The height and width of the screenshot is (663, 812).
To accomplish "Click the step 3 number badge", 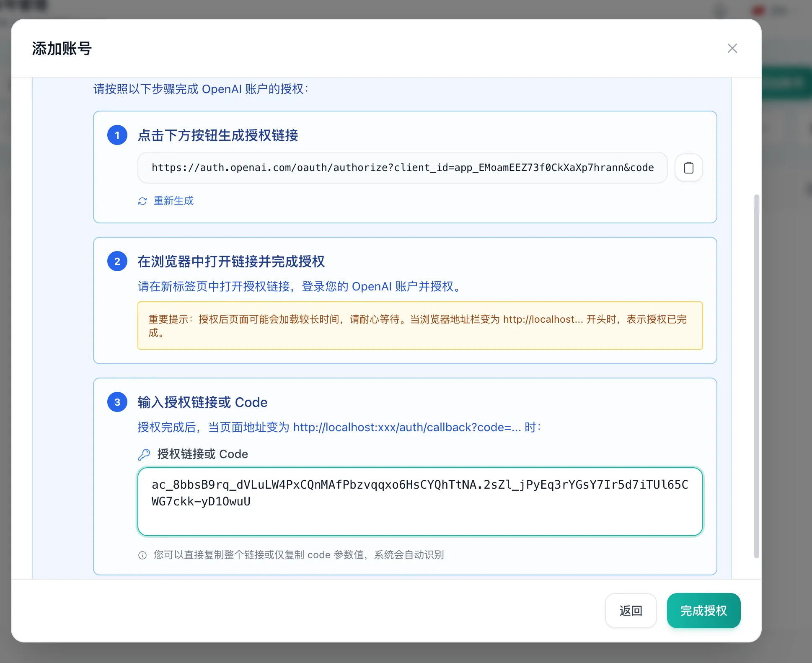I will [x=117, y=402].
